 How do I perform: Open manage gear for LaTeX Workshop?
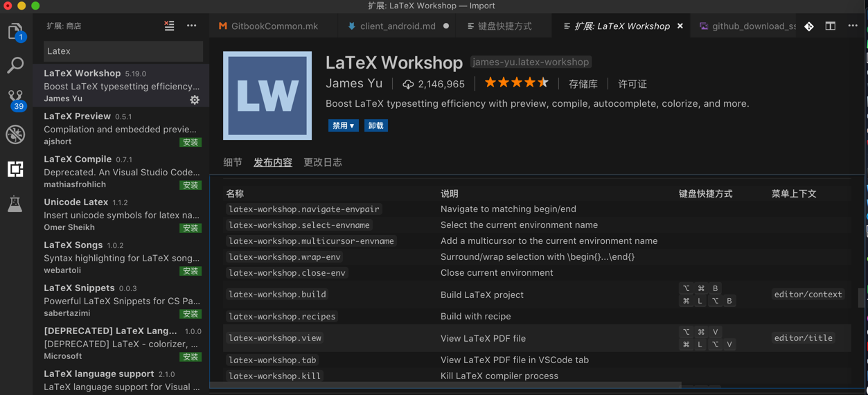[x=195, y=100]
